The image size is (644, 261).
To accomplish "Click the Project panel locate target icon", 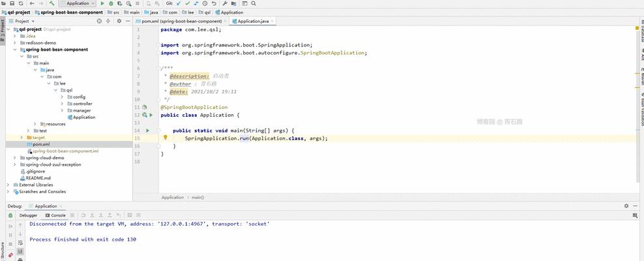I will (x=99, y=21).
